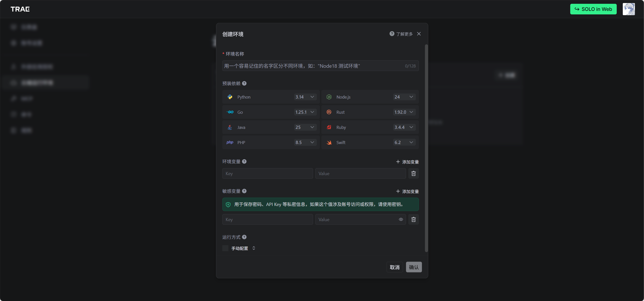
Task: Expand the Rust version selector
Action: click(404, 112)
